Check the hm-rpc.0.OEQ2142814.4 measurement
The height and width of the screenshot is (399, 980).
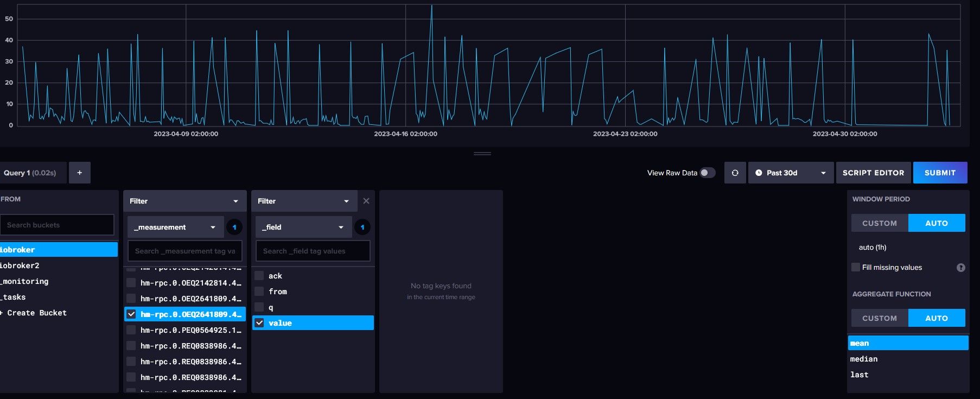pos(131,283)
